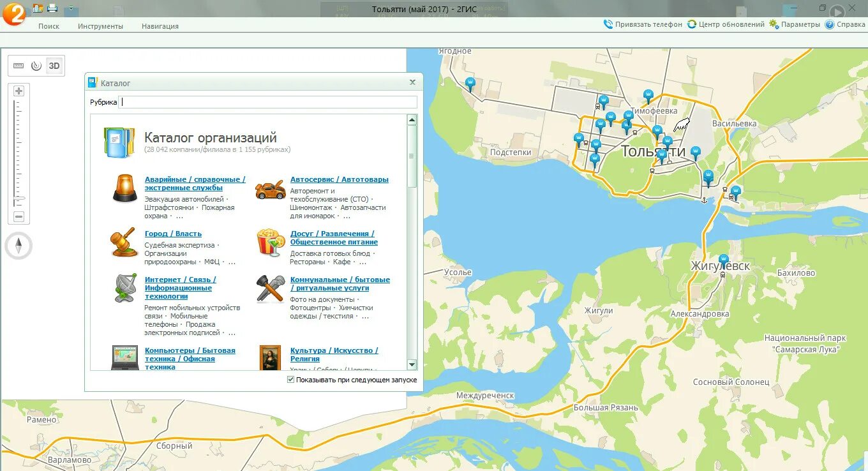Select the radius search tool

pyautogui.click(x=36, y=66)
